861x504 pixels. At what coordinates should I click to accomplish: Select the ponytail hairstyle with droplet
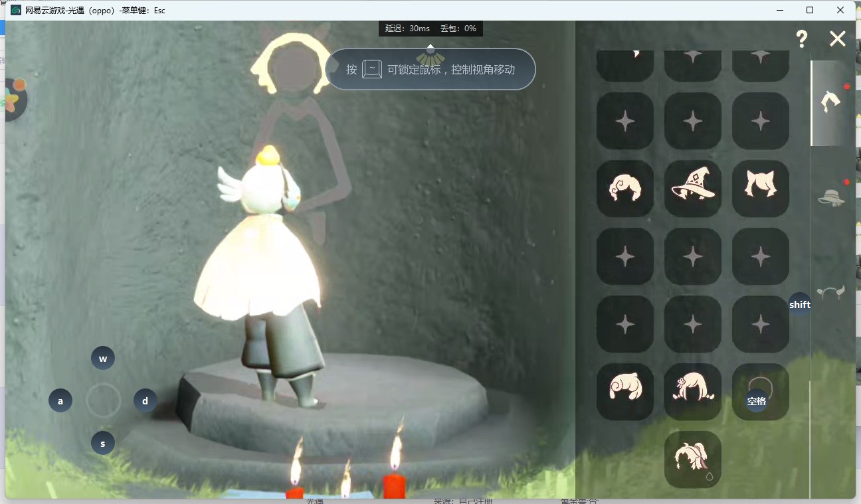693,460
